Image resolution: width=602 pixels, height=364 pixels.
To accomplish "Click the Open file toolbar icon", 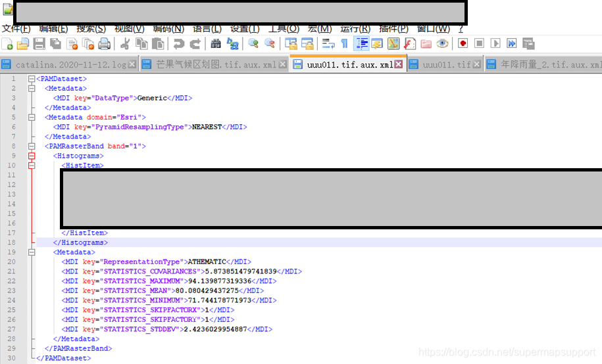I will click(x=22, y=44).
